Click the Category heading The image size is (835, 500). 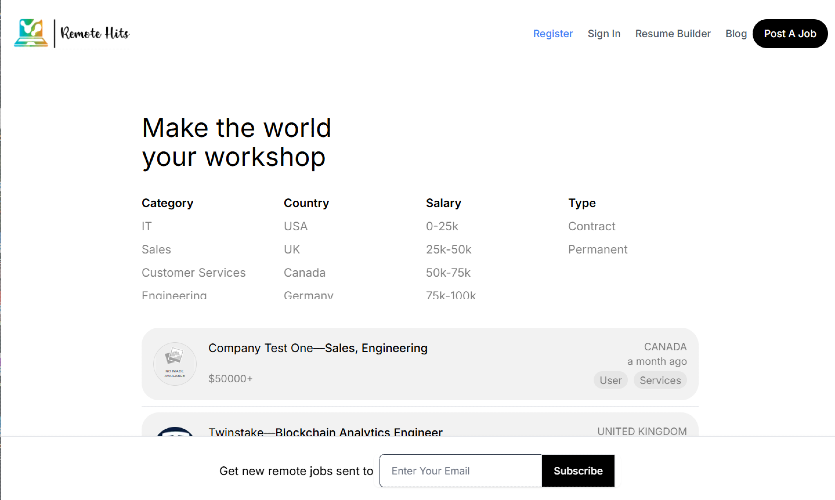(167, 203)
